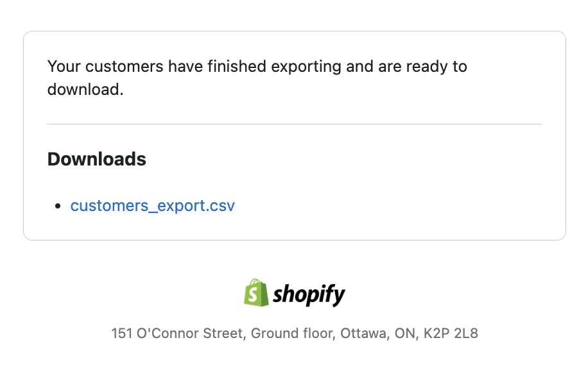Image resolution: width=588 pixels, height=372 pixels.
Task: Click the Downloads heading
Action: coord(97,159)
